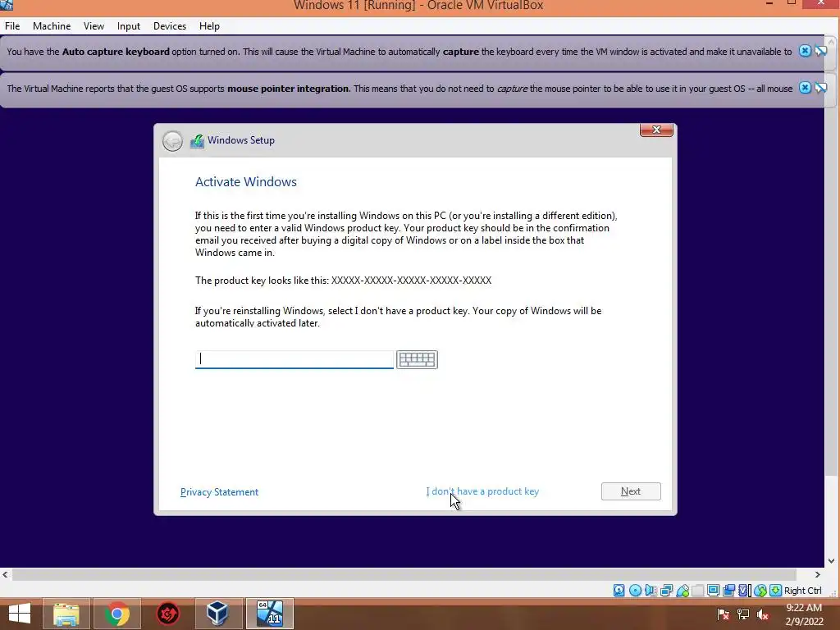Click the greyed shared folders indicator icon
This screenshot has width=840, height=630.
697,591
